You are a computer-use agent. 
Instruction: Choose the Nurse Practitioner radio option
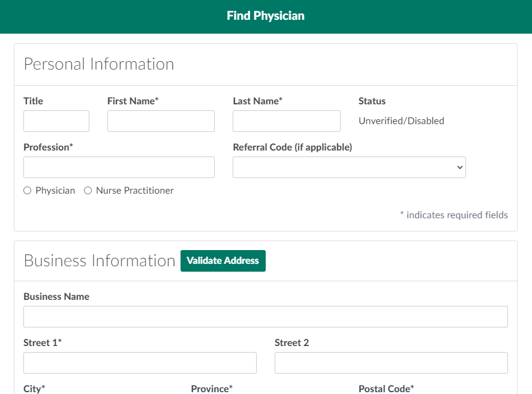[x=88, y=191]
